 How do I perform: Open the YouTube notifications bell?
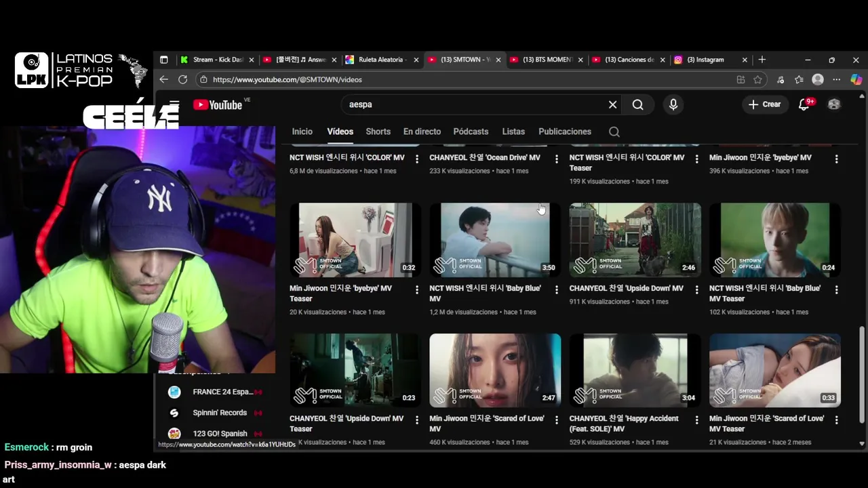[804, 104]
